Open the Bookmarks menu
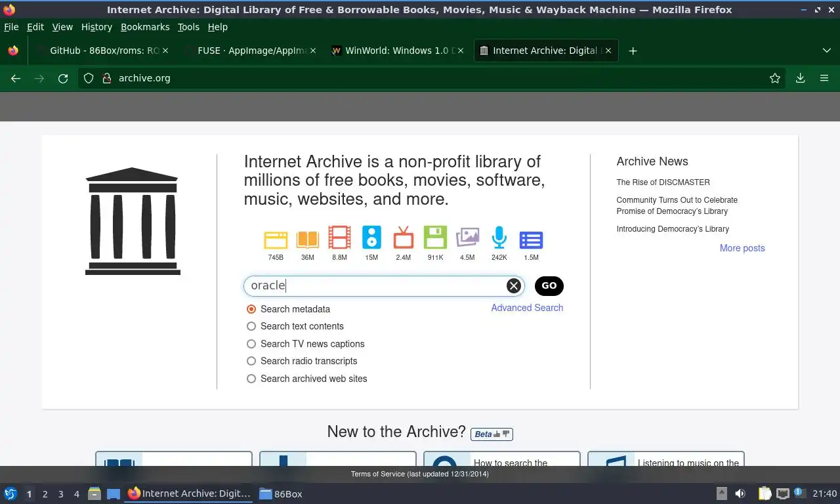This screenshot has height=504, width=840. pyautogui.click(x=145, y=27)
